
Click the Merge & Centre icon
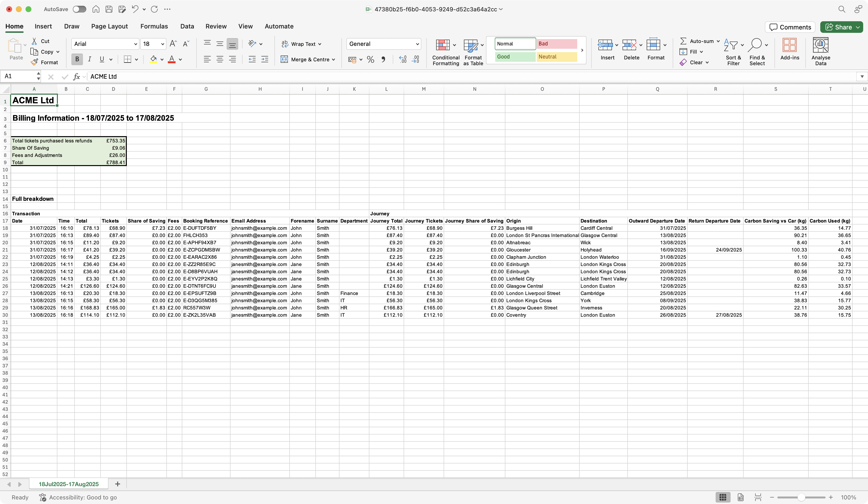click(x=284, y=59)
